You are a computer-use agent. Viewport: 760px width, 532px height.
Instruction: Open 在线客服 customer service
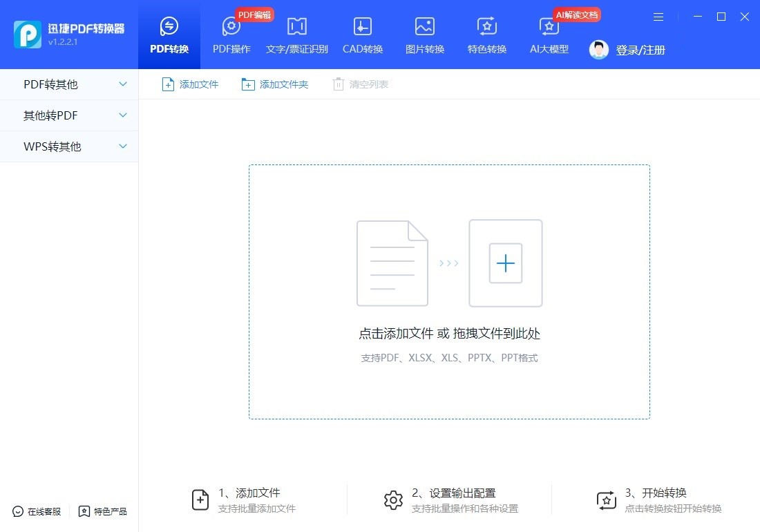[36, 512]
